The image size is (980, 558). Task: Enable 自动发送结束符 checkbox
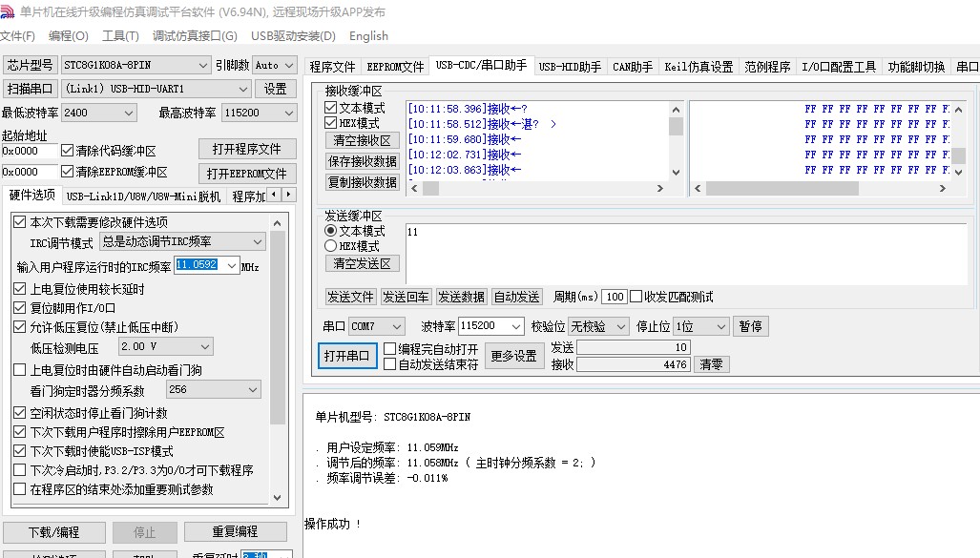click(389, 364)
